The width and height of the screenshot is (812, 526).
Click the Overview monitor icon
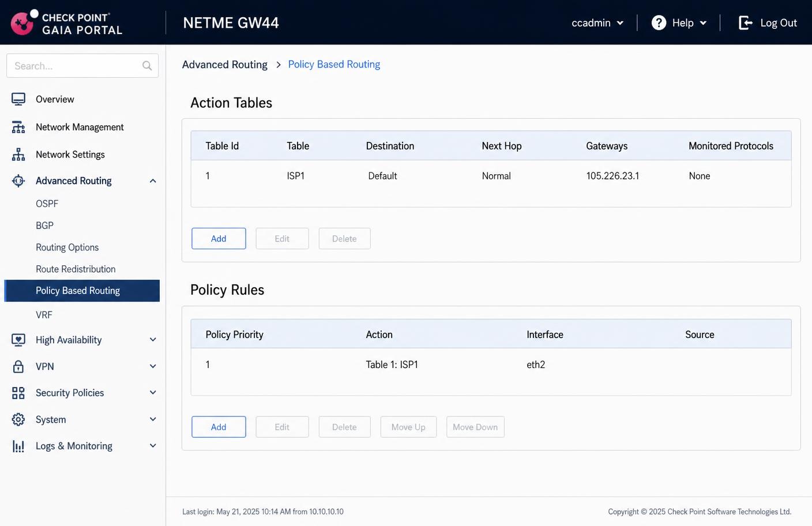(18, 99)
